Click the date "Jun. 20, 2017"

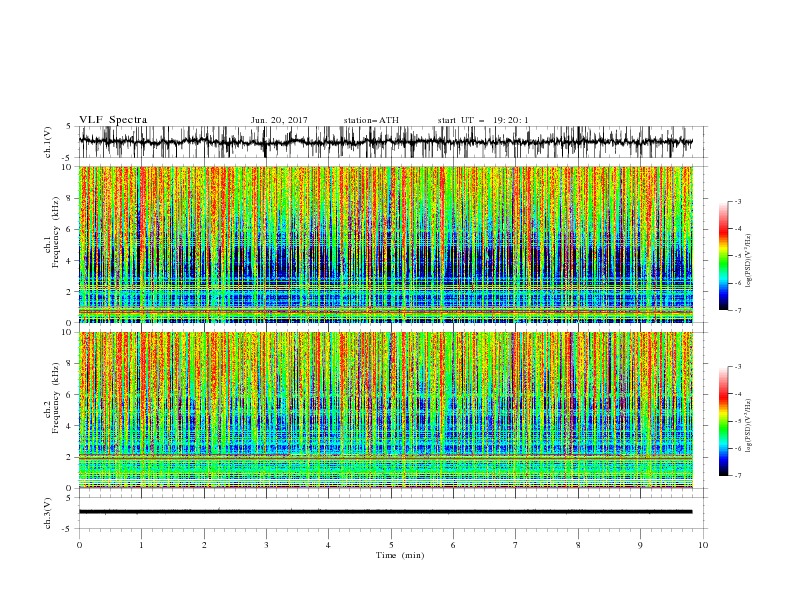point(279,120)
